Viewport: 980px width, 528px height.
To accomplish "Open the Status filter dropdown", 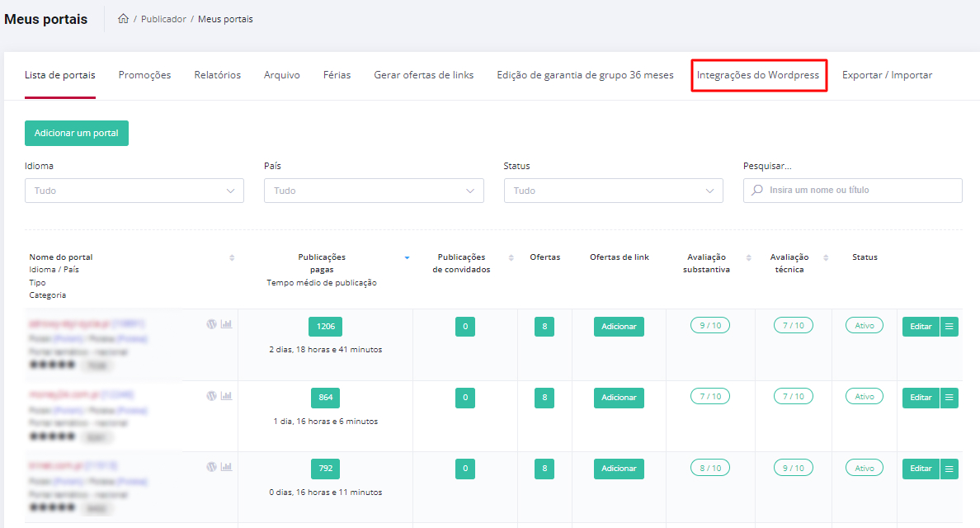I will pyautogui.click(x=613, y=191).
